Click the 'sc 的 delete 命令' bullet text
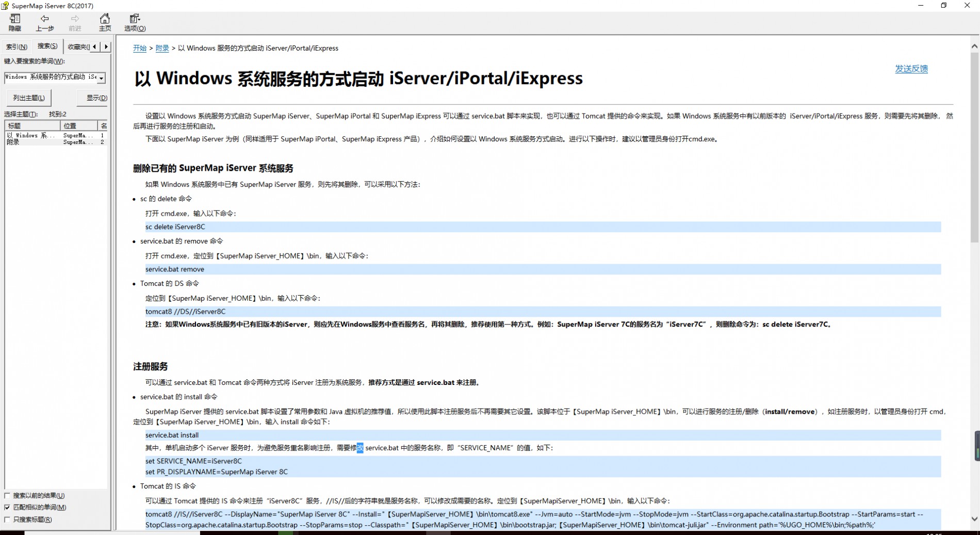The image size is (980, 535). point(166,199)
